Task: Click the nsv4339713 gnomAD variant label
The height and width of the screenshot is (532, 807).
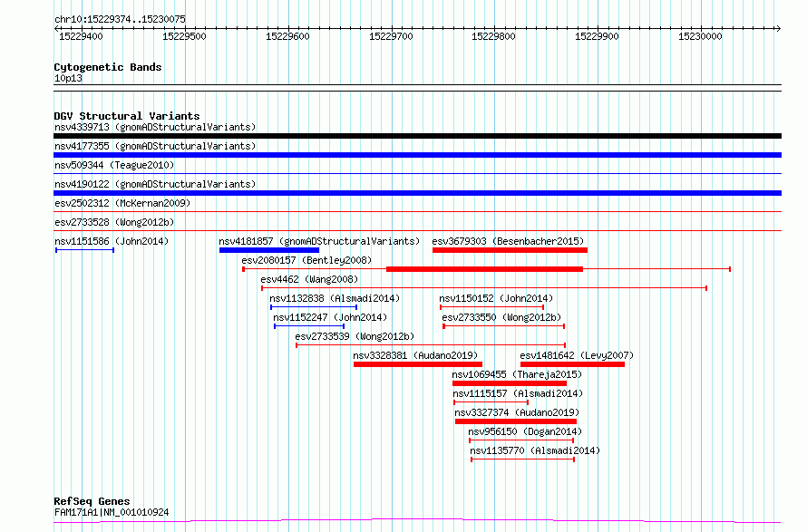Action: click(x=155, y=127)
